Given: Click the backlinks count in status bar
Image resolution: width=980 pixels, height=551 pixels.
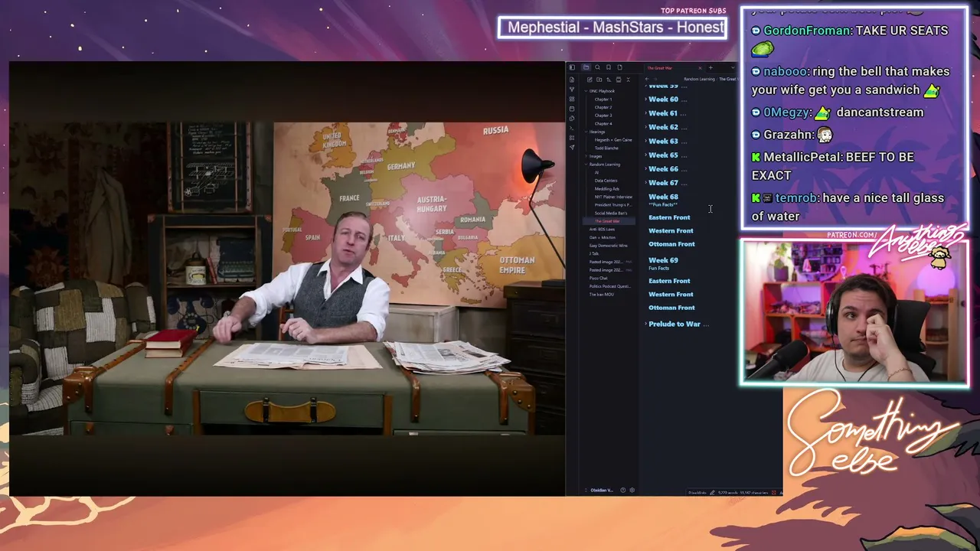Looking at the screenshot, I should coord(697,492).
